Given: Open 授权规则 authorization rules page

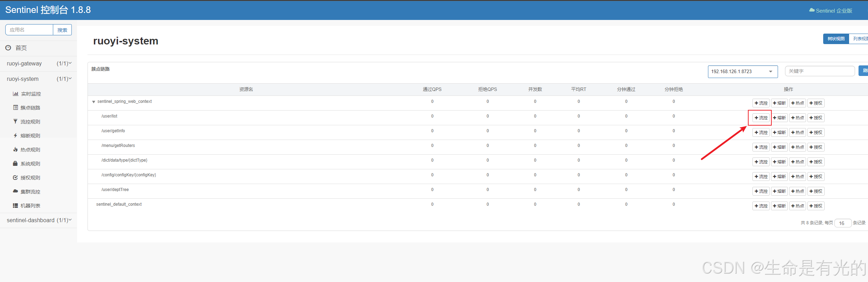Looking at the screenshot, I should (x=30, y=178).
